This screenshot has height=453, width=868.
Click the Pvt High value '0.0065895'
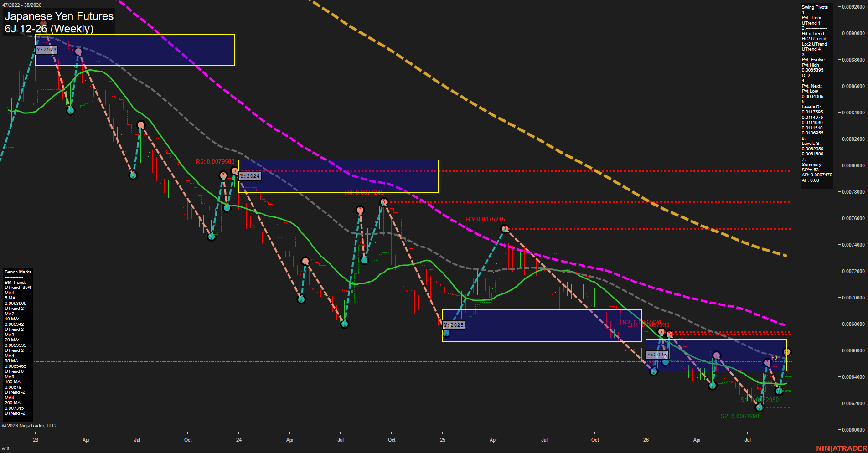click(x=812, y=70)
